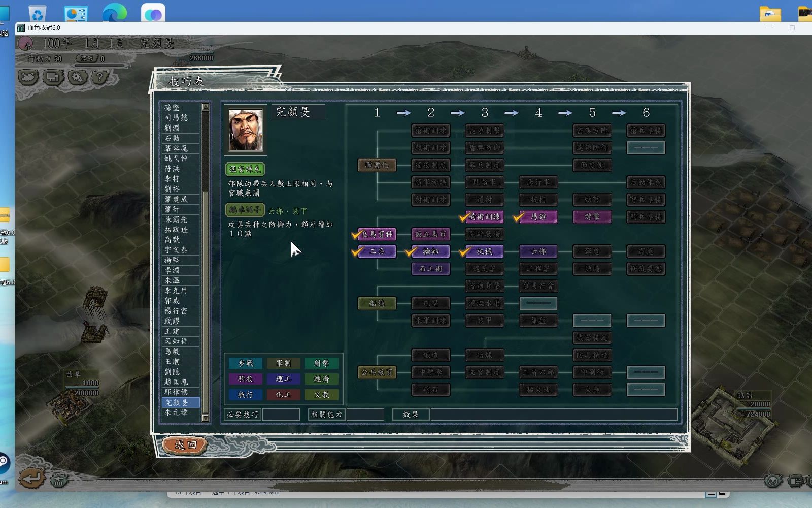Click the ruler list scroll-up arrow
The width and height of the screenshot is (812, 508).
(x=206, y=107)
